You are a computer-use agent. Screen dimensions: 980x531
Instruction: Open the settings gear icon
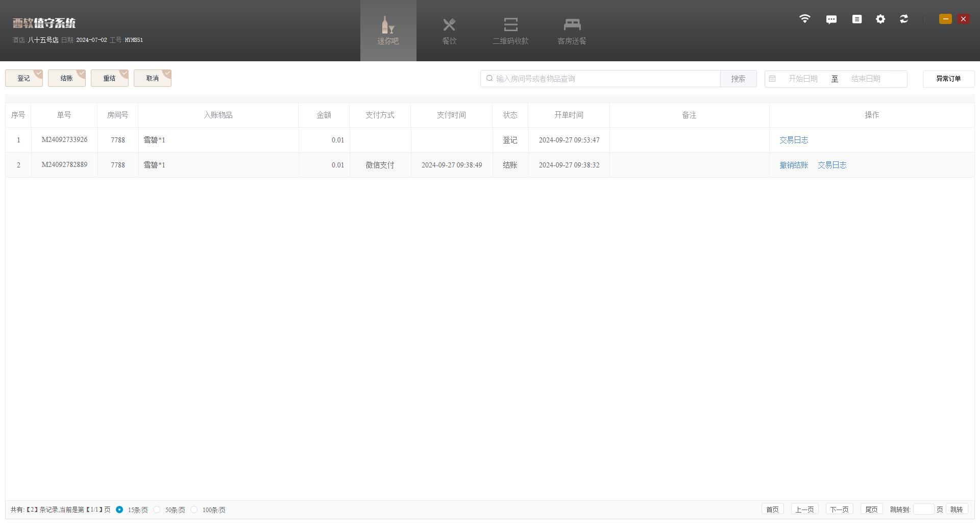coord(880,19)
